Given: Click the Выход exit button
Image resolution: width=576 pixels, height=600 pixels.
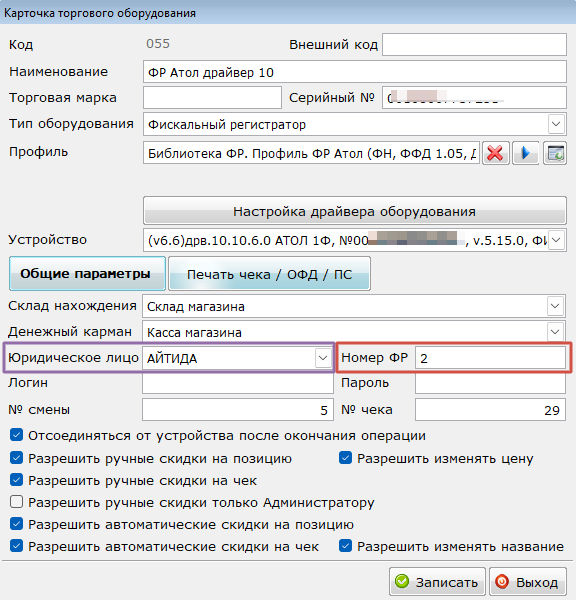Looking at the screenshot, I should (528, 582).
